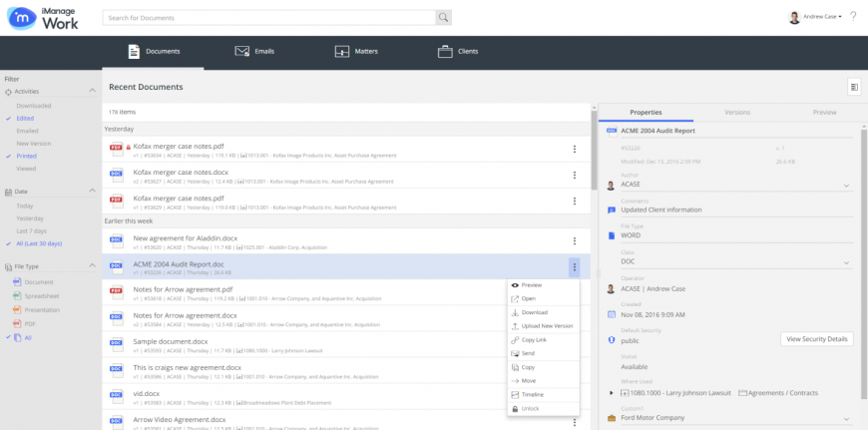
Task: Click the magnifier search button
Action: [x=443, y=18]
